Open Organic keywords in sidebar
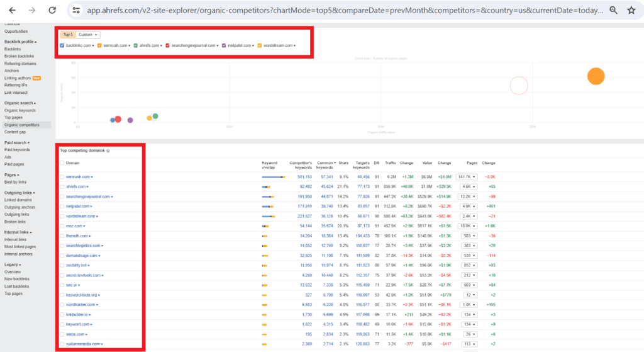The image size is (644, 352). (19, 111)
